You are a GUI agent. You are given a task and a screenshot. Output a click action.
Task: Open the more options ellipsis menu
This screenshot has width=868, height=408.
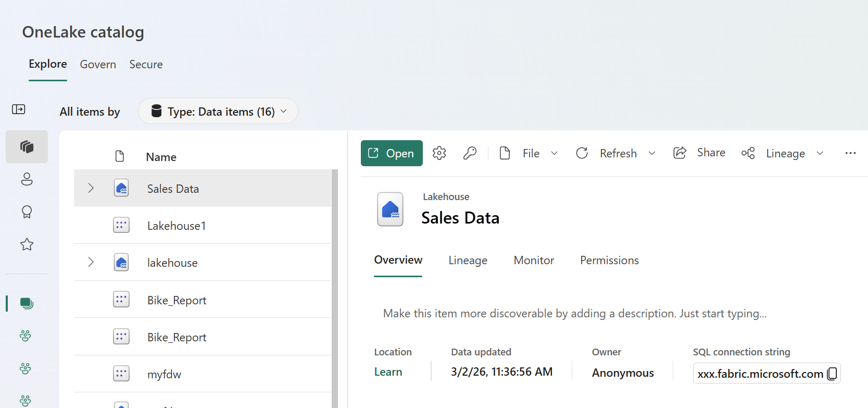click(850, 153)
